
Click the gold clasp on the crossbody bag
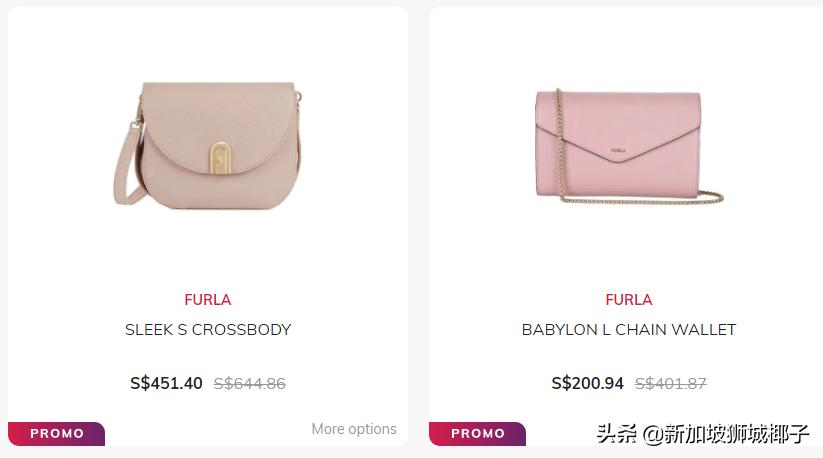pyautogui.click(x=221, y=157)
